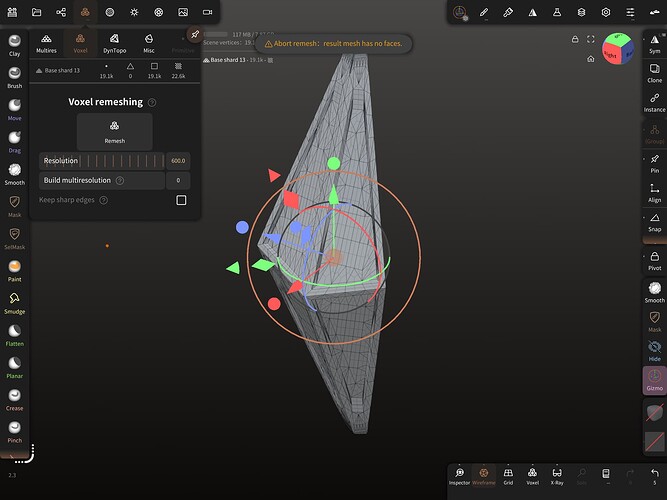This screenshot has width=667, height=500.
Task: Adjust the Resolution slider
Action: 102,161
